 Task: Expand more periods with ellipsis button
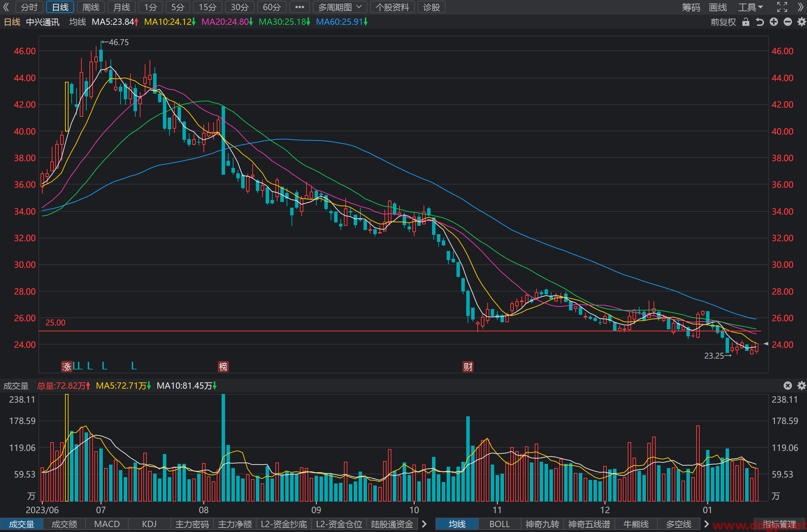tap(300, 7)
